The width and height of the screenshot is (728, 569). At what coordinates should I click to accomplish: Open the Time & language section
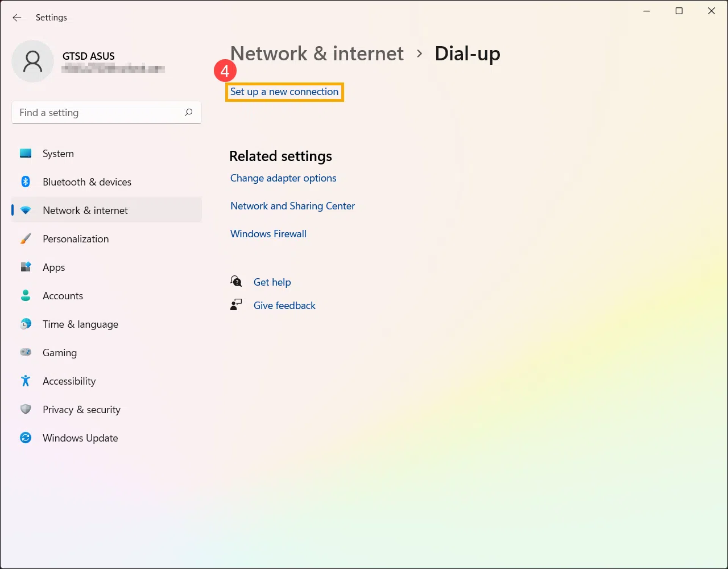coord(80,324)
